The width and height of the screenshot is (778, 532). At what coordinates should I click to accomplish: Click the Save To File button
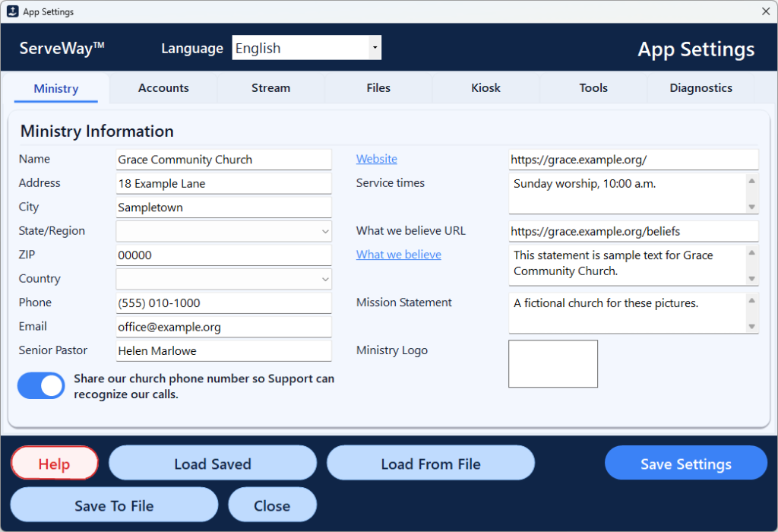[x=114, y=505]
